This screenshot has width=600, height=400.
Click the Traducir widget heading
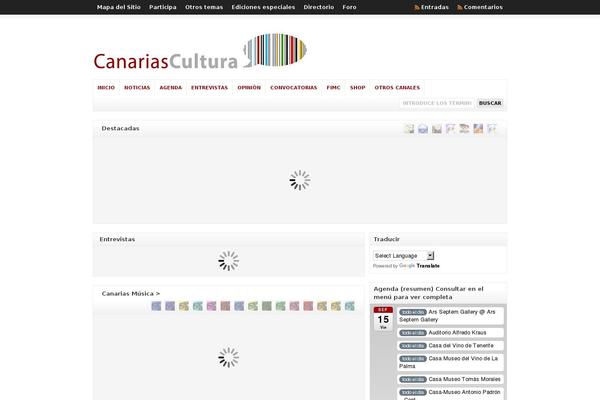pyautogui.click(x=386, y=239)
